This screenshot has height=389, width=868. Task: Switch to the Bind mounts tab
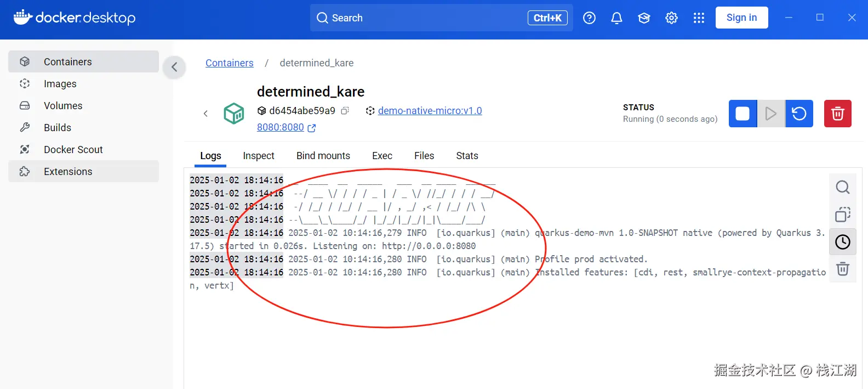(x=323, y=156)
